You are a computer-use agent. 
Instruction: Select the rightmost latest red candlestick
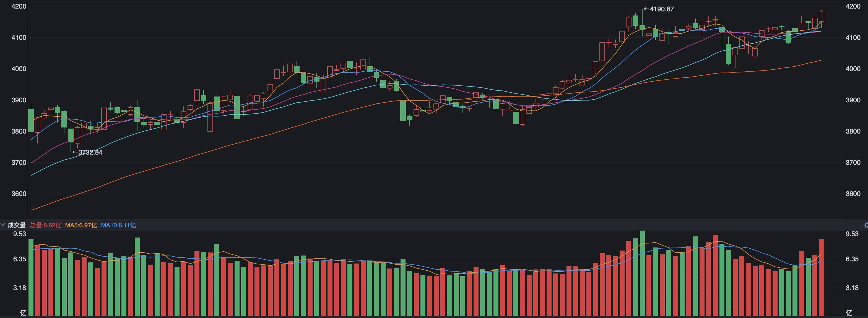pos(821,17)
